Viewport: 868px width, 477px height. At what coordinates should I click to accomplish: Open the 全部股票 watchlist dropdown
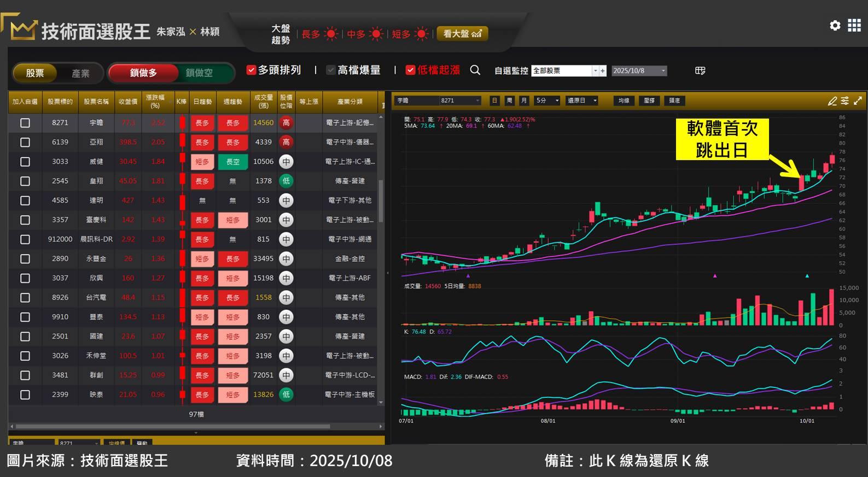click(595, 71)
